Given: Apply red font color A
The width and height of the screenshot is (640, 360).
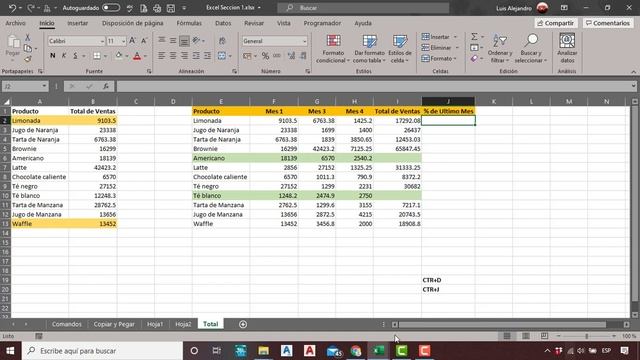Looking at the screenshot, I should coord(137,56).
